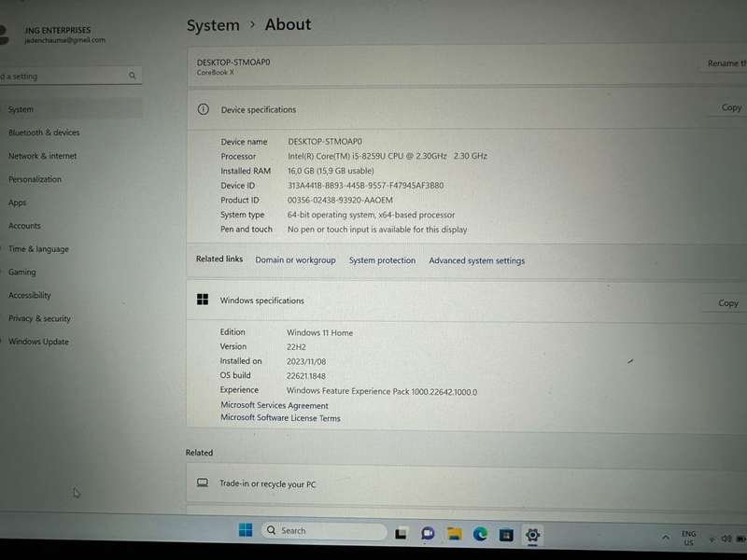Click the taskbar Search box
Viewport: 747px width, 560px height.
click(324, 530)
